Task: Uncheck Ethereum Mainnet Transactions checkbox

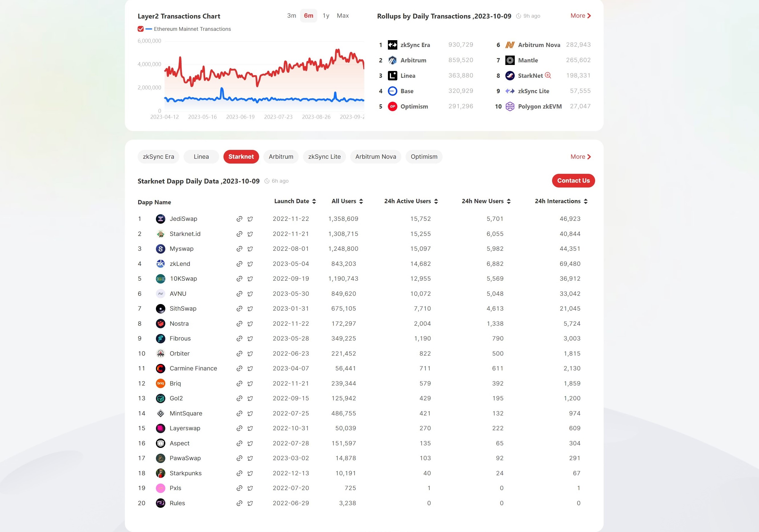Action: [x=141, y=29]
